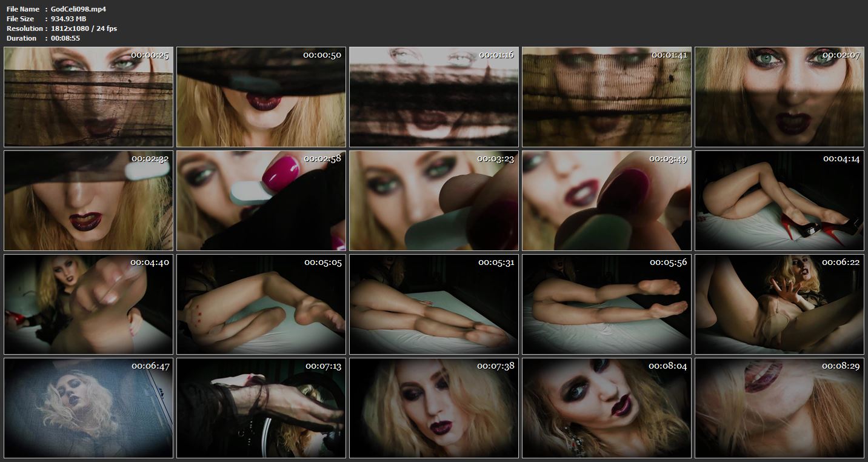Select the thumbnail timestamped 00:05:05
868x462 pixels.
tap(261, 304)
